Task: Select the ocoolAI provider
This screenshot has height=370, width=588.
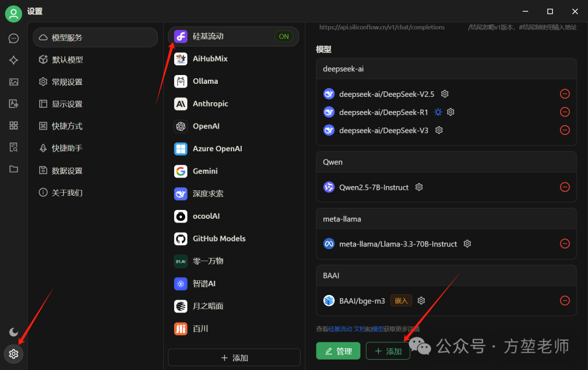Action: coord(234,217)
